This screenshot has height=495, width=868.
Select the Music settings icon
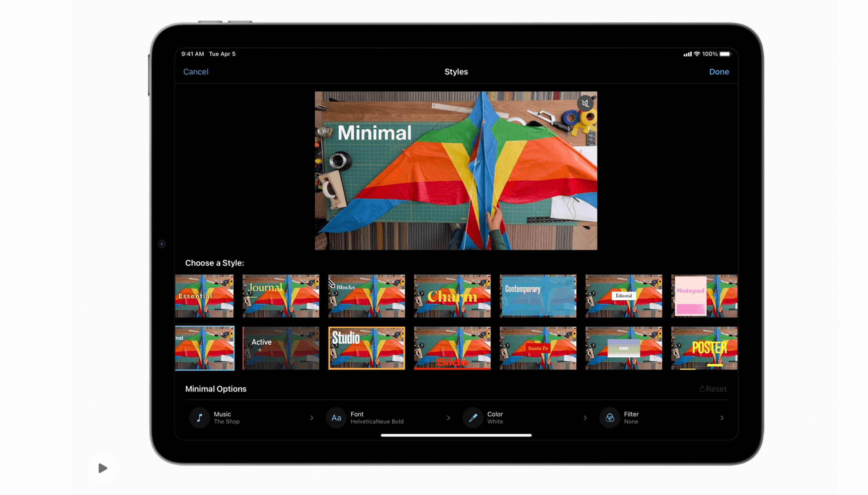tap(198, 417)
